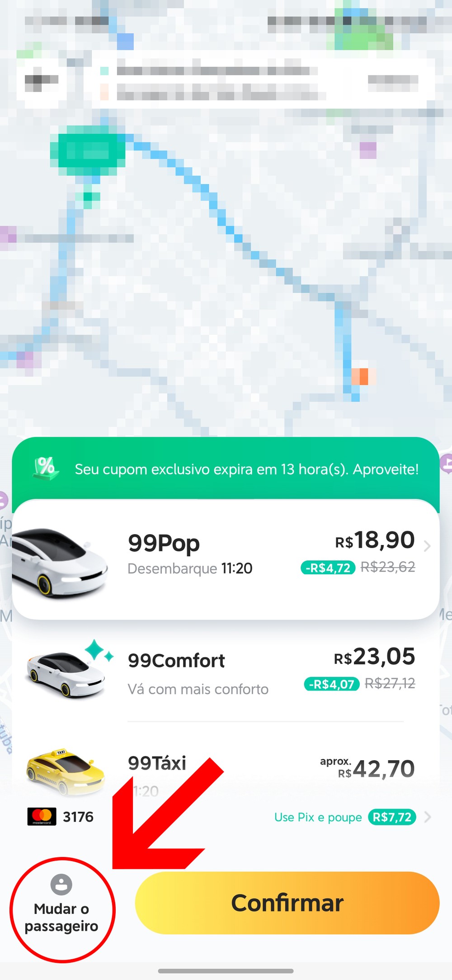The width and height of the screenshot is (452, 980).
Task: Tap the 99Comfort car image
Action: pyautogui.click(x=66, y=674)
